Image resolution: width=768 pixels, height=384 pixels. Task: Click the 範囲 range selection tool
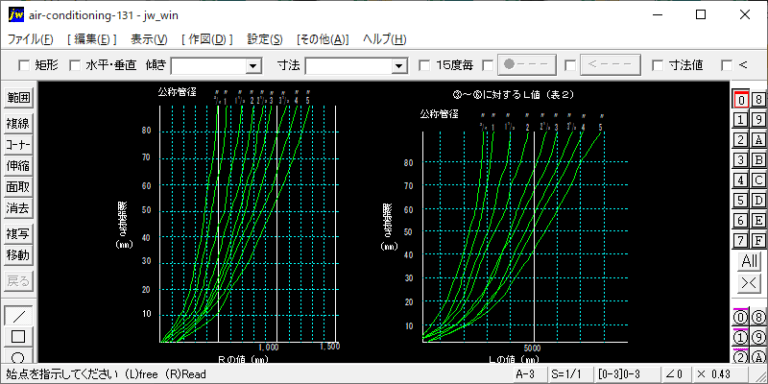(x=18, y=98)
